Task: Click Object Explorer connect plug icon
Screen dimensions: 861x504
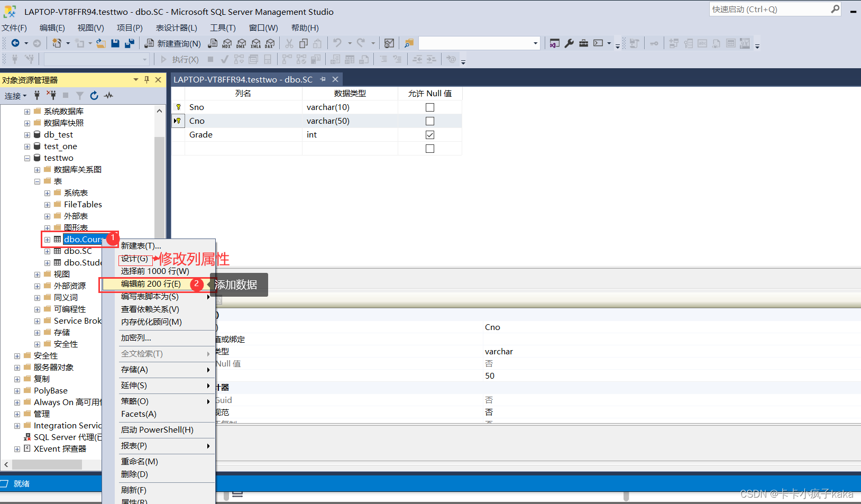Action: pos(37,95)
